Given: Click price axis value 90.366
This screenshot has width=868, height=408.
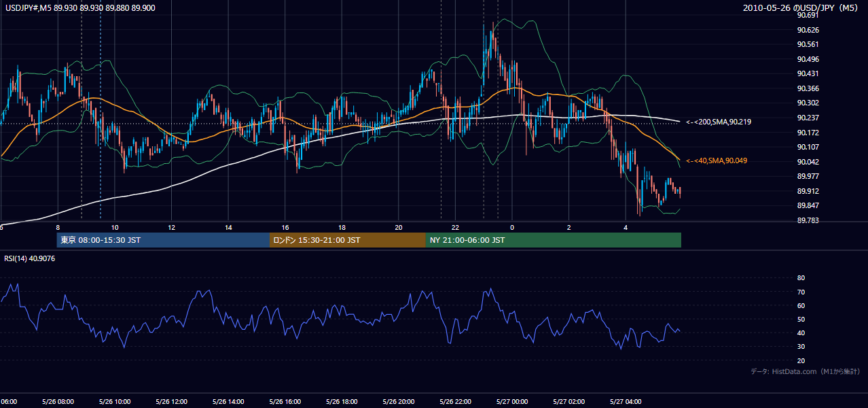Looking at the screenshot, I should pyautogui.click(x=808, y=88).
